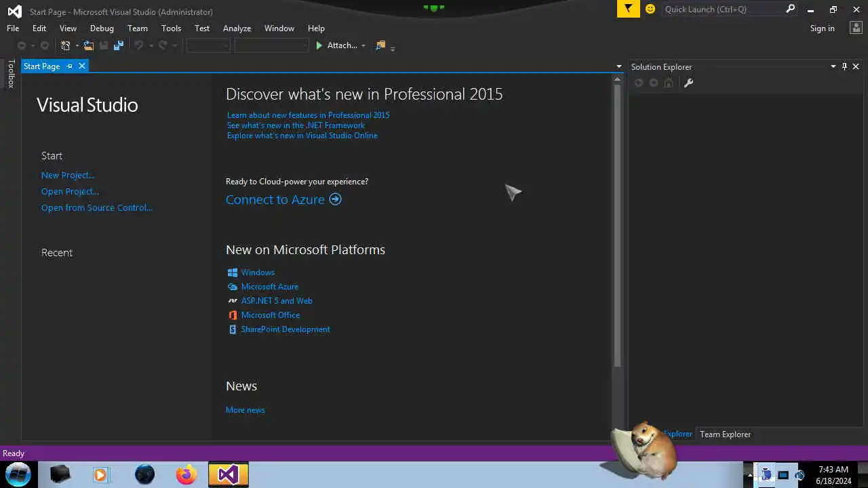The height and width of the screenshot is (488, 868).
Task: Expand the Redo history dropdown arrow
Action: point(174,45)
